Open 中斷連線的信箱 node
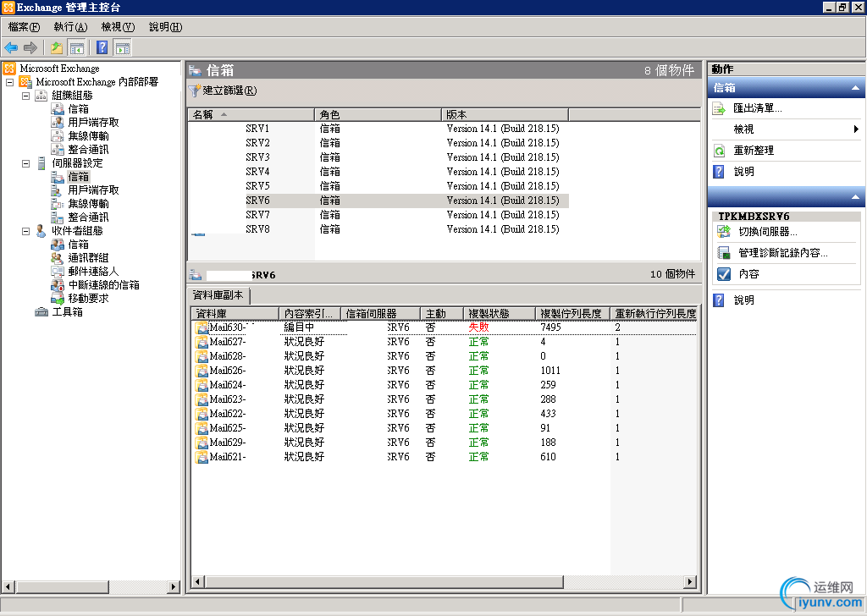The image size is (867, 616). click(x=103, y=285)
